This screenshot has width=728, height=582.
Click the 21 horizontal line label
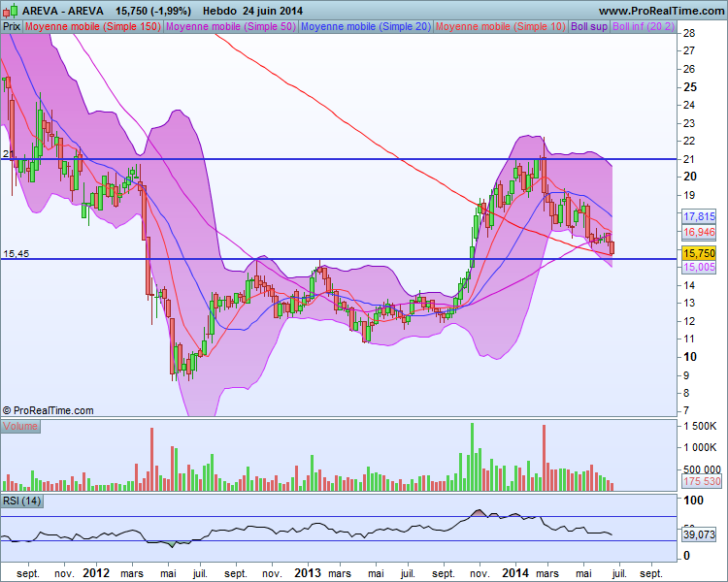pos(8,153)
